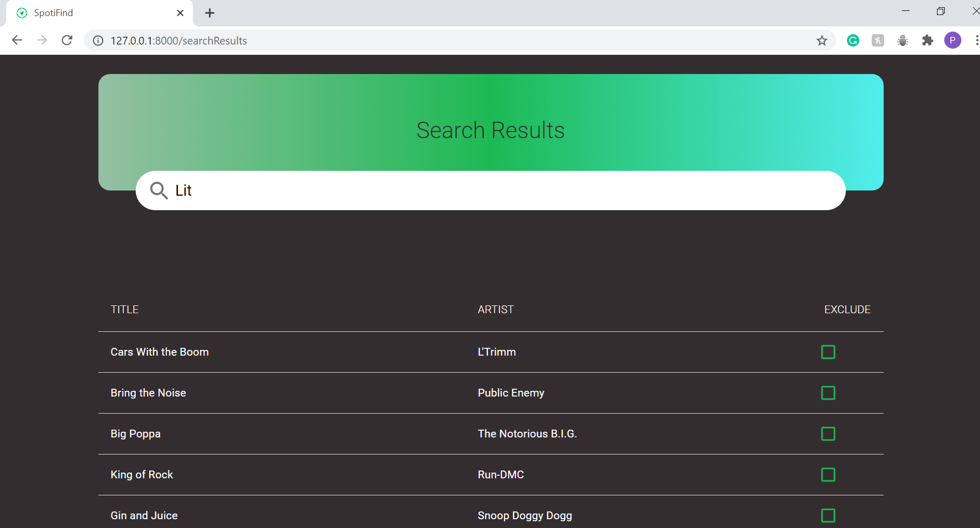Mark Gin and Juice as excluded
Viewport: 980px width, 528px height.
pyautogui.click(x=828, y=516)
